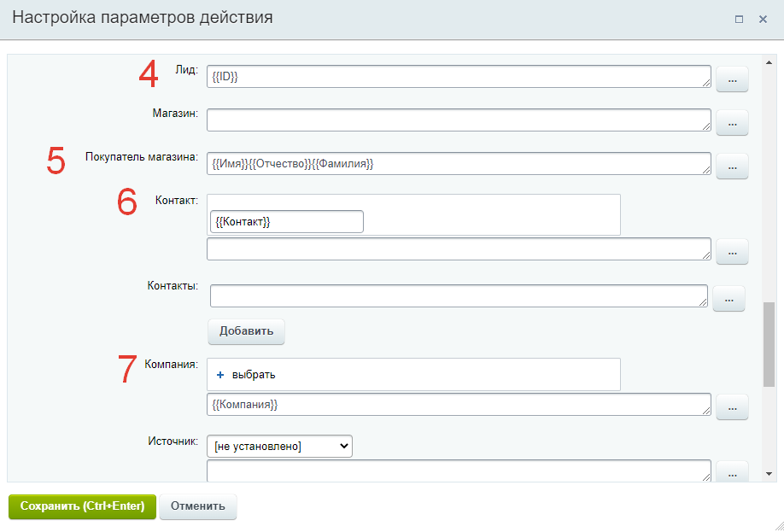
Task: Open value picker for Компания field
Action: coord(731,407)
